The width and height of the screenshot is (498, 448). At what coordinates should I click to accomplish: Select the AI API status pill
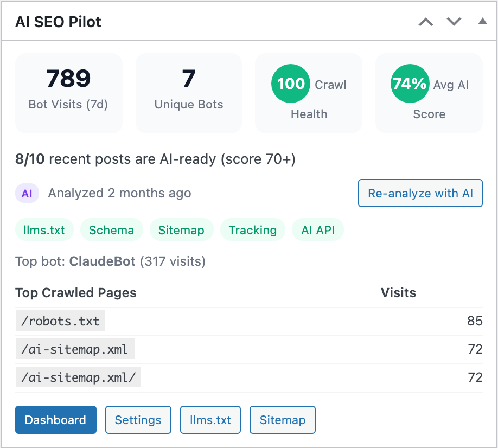[x=317, y=229]
